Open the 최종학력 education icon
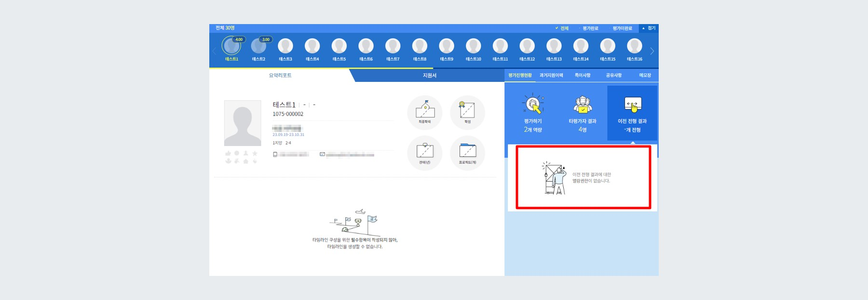This screenshot has width=868, height=300. pyautogui.click(x=425, y=113)
